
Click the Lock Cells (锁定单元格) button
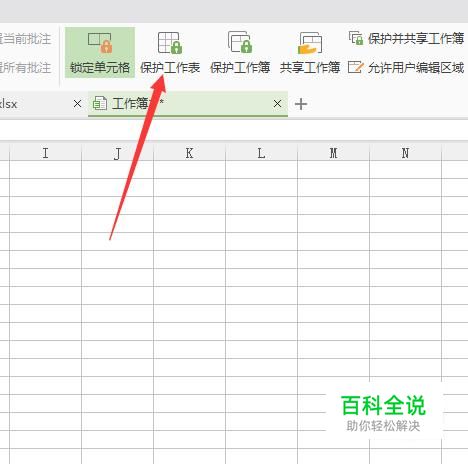tap(100, 53)
